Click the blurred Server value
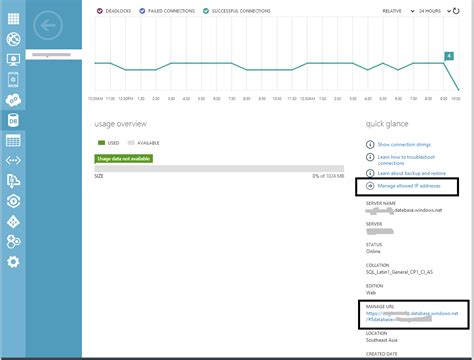474x360 pixels. point(380,231)
